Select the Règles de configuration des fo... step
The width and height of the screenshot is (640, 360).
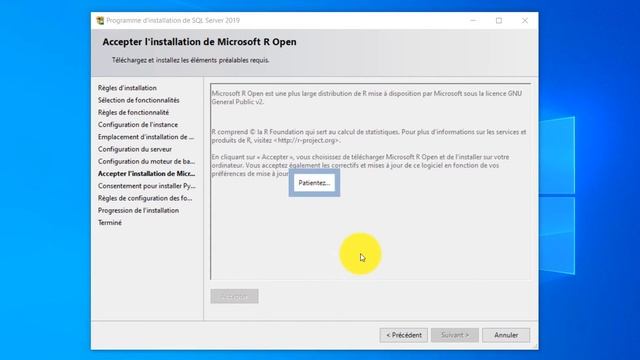click(145, 198)
